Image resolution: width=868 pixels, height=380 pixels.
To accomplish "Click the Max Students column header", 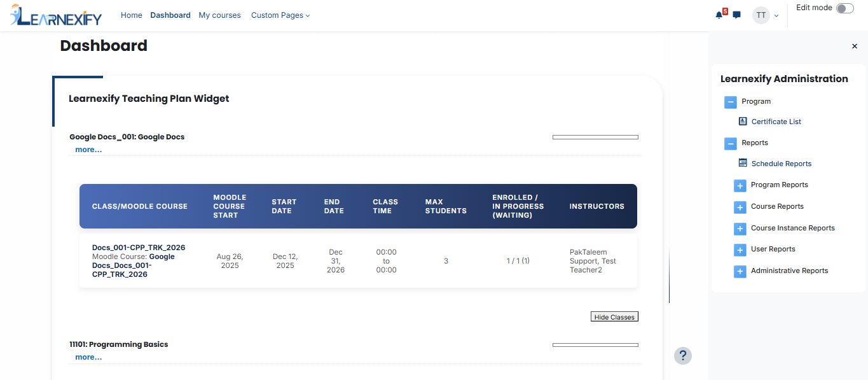I will [446, 206].
